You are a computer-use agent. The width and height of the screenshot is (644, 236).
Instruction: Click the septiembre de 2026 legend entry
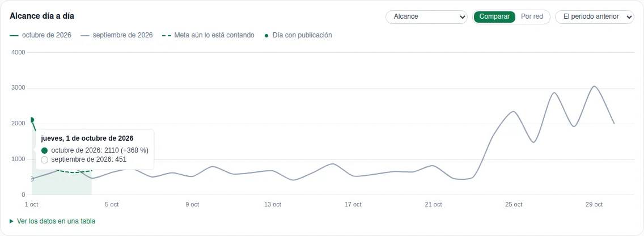pyautogui.click(x=117, y=35)
